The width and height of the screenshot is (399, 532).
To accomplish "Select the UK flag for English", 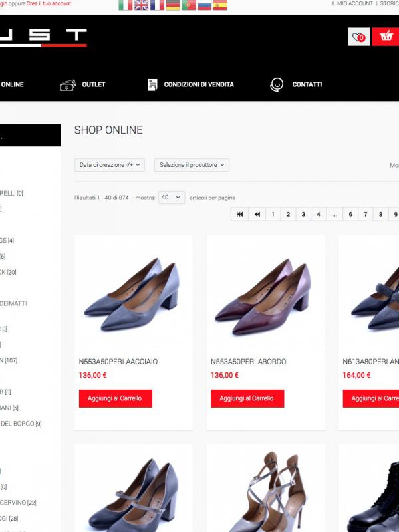I will click(142, 5).
